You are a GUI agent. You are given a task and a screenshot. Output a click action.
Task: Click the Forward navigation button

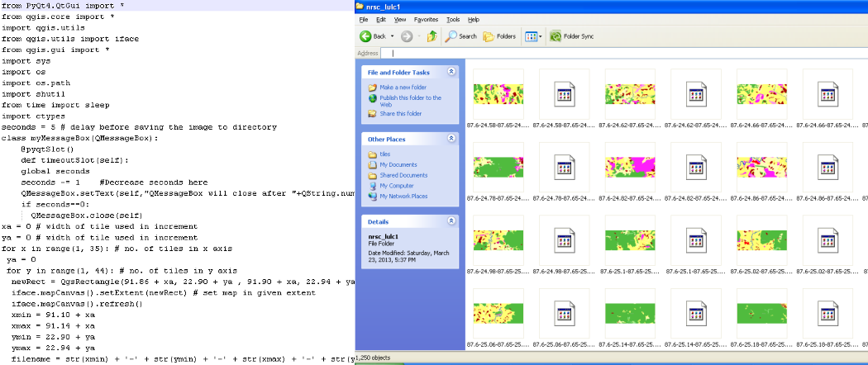(407, 36)
